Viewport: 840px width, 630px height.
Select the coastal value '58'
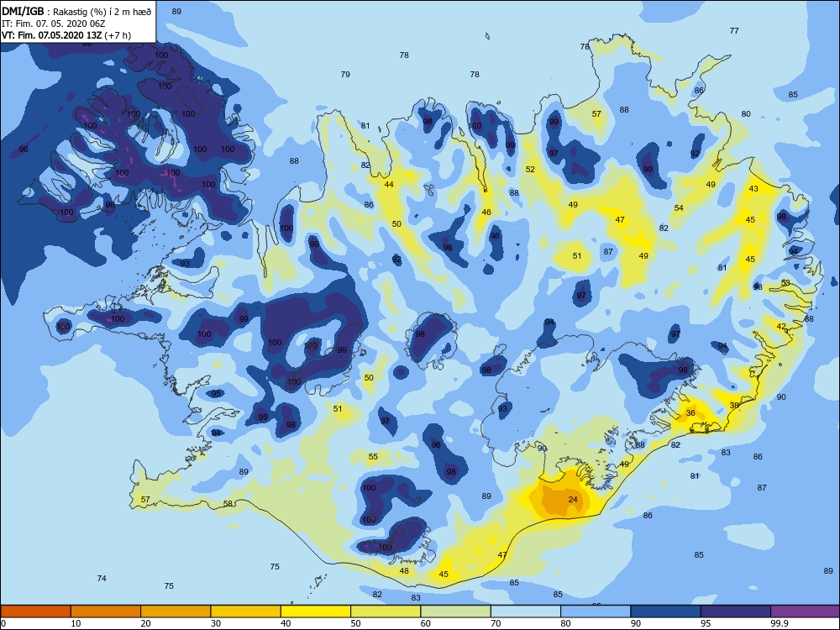(x=228, y=503)
